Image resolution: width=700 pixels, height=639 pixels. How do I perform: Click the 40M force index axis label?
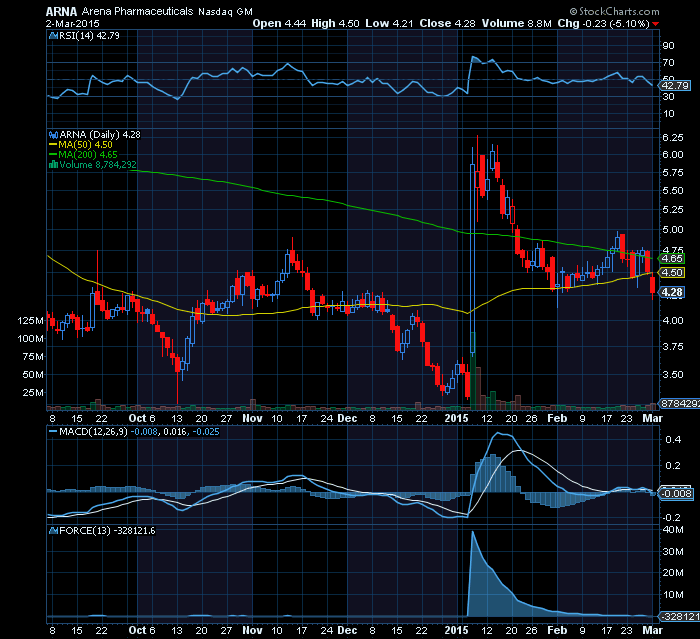pyautogui.click(x=673, y=530)
